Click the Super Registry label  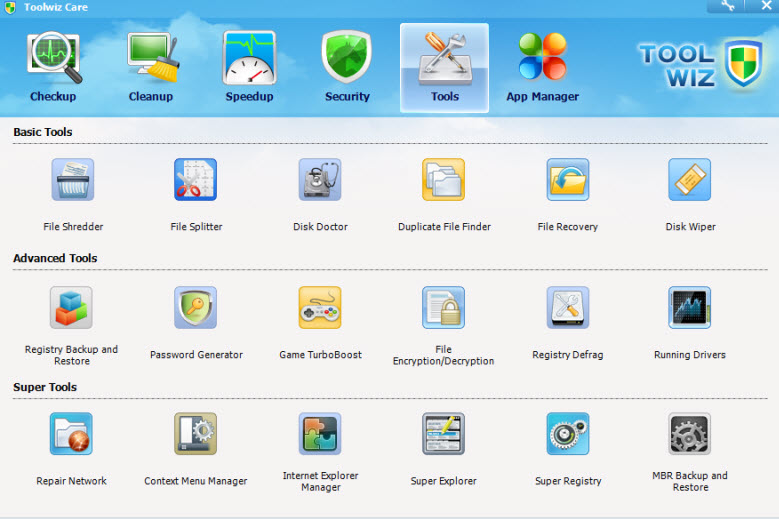pos(568,481)
